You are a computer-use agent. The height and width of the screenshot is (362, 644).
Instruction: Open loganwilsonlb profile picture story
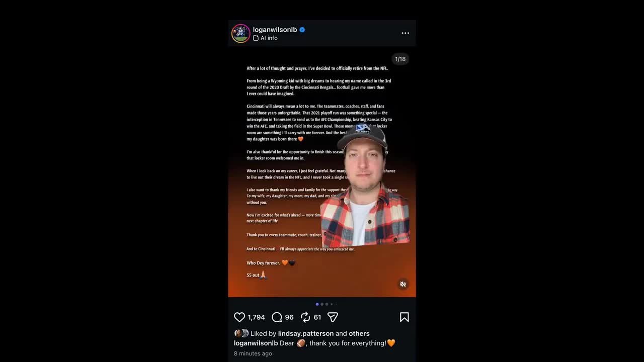241,34
